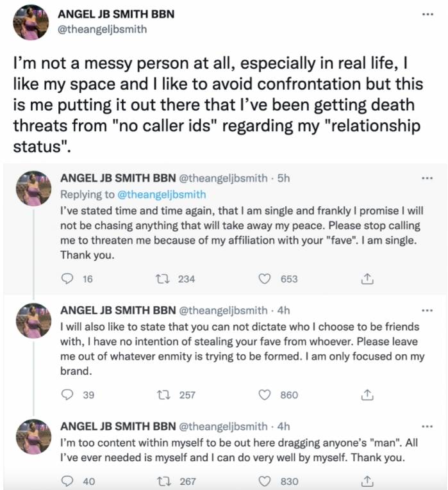View the main tweet's profile picture
448x490 pixels.
(31, 22)
